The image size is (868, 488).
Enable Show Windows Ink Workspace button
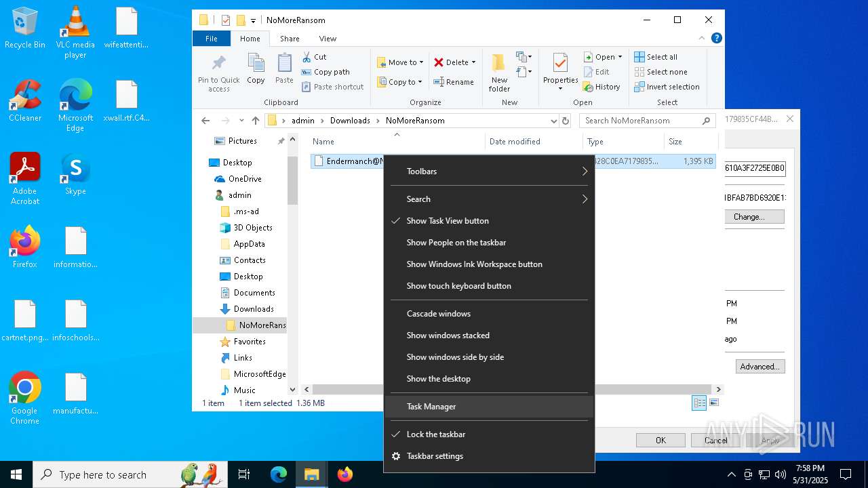click(489, 264)
